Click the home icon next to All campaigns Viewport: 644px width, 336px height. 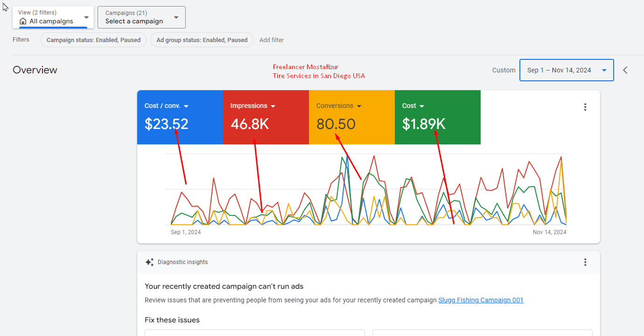point(23,21)
